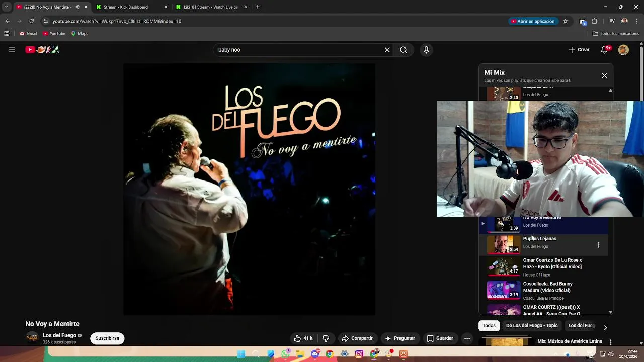Click the Suscribirse button

click(x=107, y=338)
